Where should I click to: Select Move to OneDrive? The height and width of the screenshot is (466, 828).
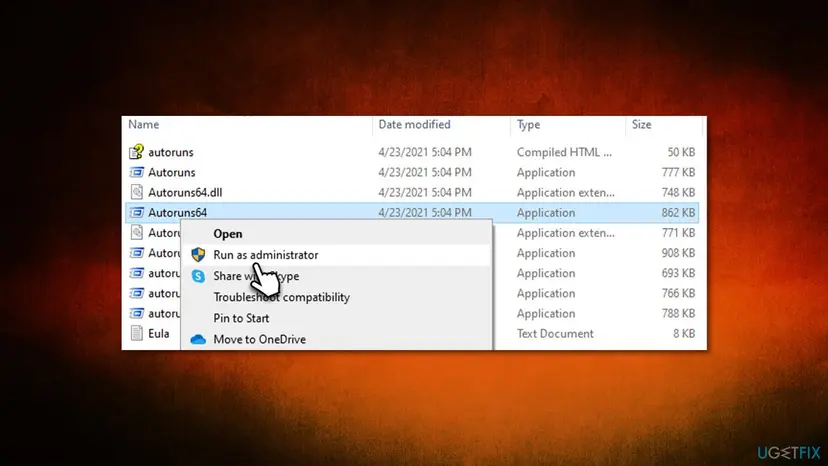pyautogui.click(x=336, y=339)
